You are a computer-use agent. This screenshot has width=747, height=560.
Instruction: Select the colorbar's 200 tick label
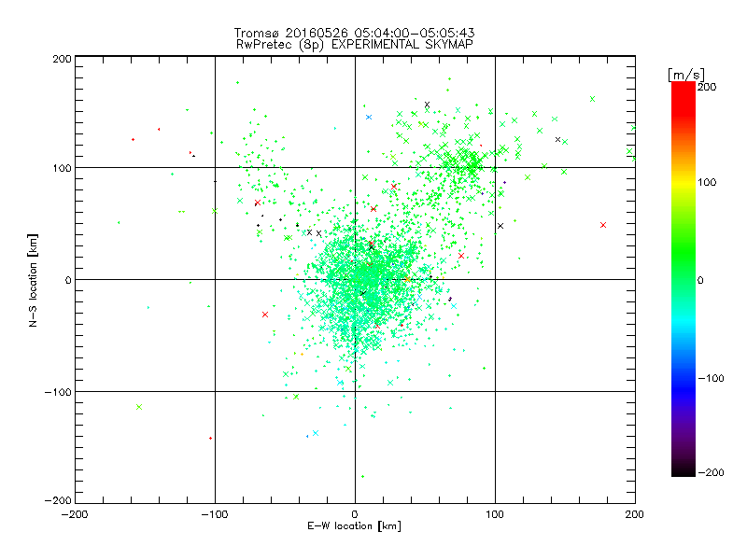[x=707, y=87]
